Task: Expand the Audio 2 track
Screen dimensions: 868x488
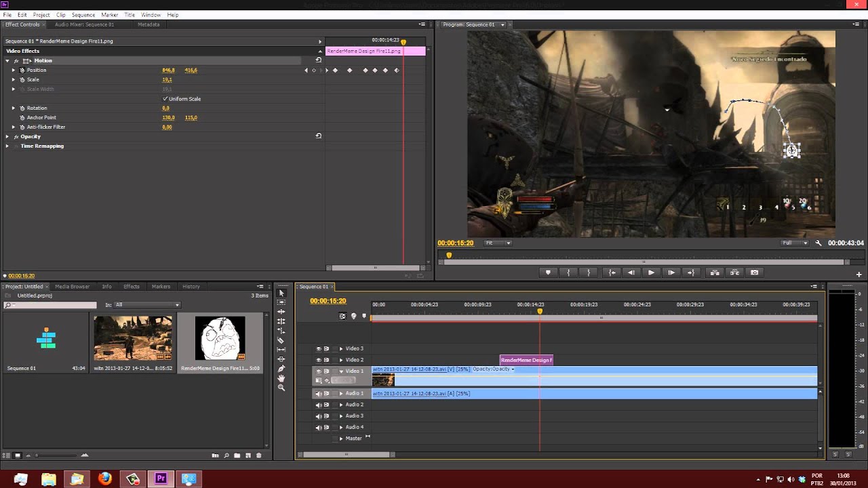Action: pyautogui.click(x=341, y=405)
